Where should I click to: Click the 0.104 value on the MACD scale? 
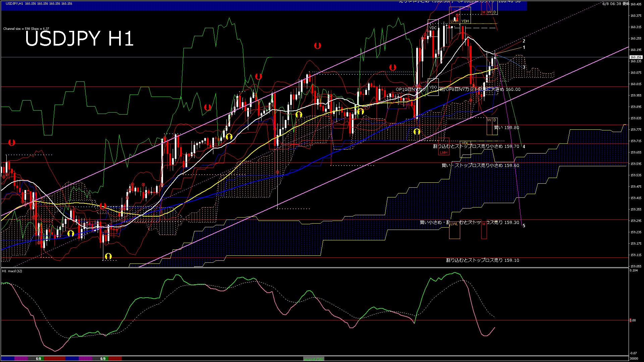point(634,270)
